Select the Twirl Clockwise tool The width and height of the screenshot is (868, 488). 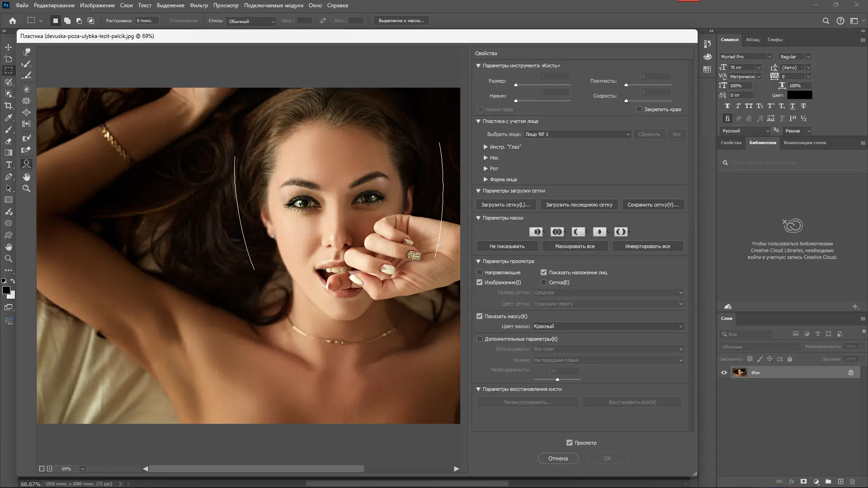(27, 89)
